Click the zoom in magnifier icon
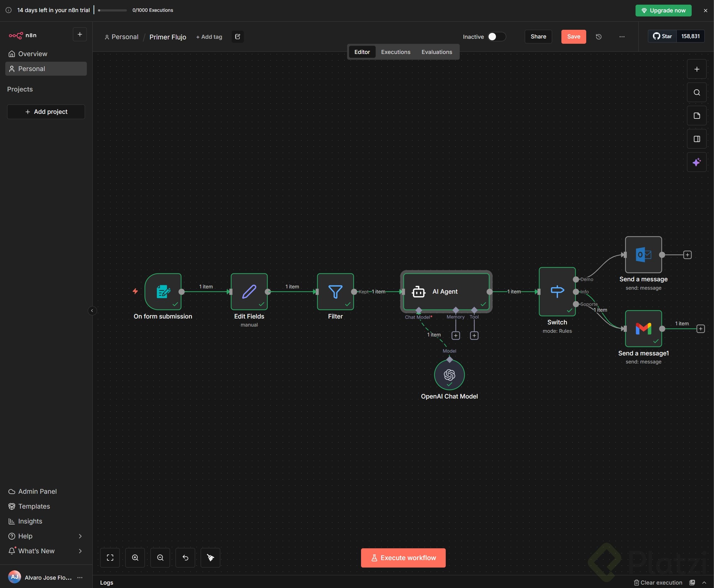The width and height of the screenshot is (714, 588). (x=135, y=558)
